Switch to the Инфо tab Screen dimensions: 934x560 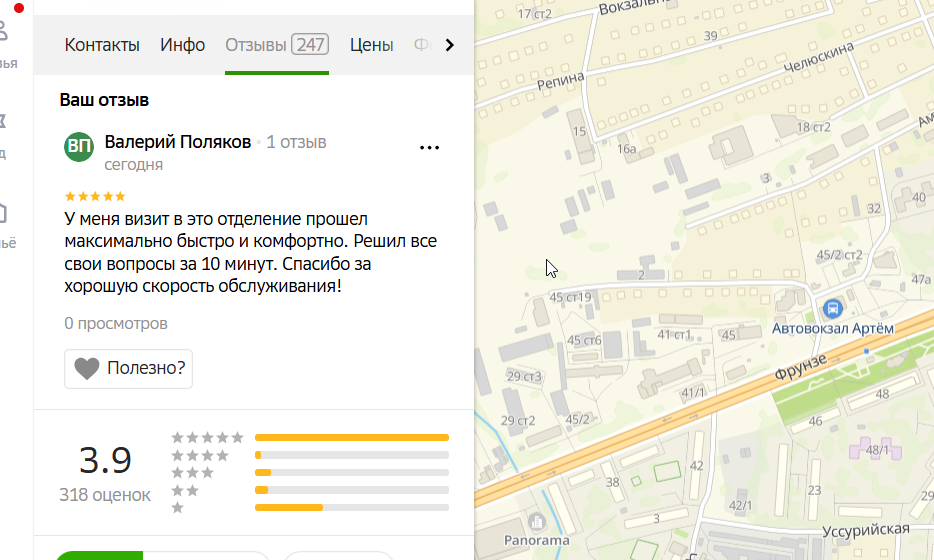(x=182, y=45)
